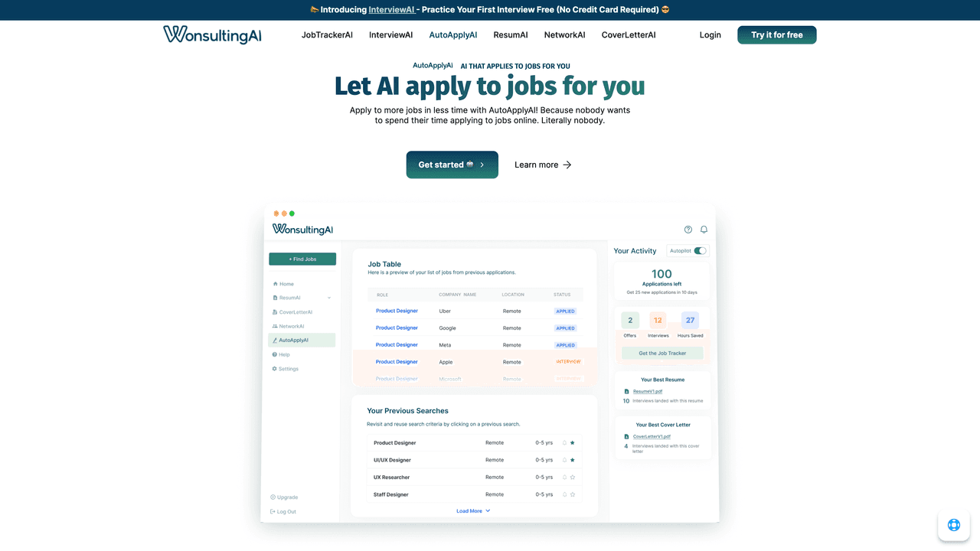Click the ResumeV1.pdf file icon
Screen dimensions: 980x551
(626, 391)
